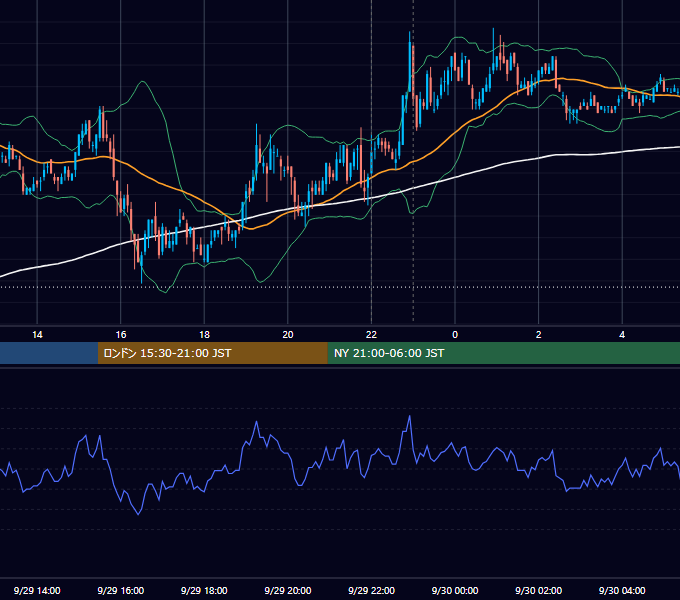Click the 9/29 22:00 time label
680x600 pixels.
click(371, 590)
